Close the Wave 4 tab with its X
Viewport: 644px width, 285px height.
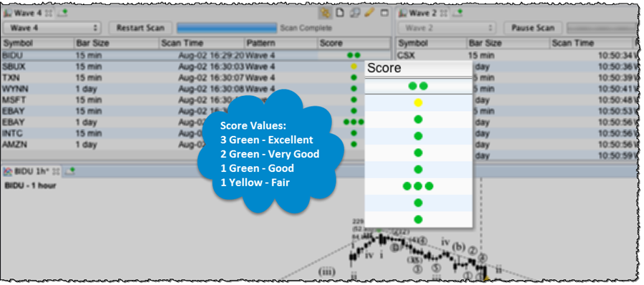[49, 13]
